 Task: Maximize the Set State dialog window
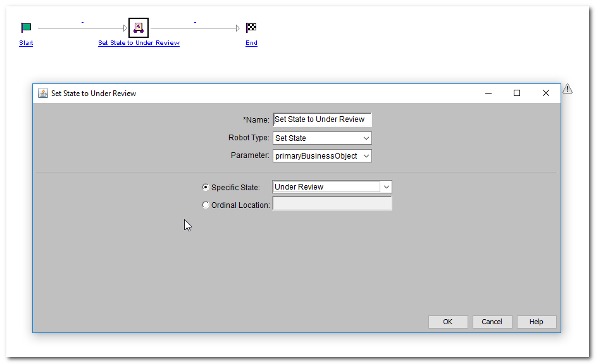[517, 93]
